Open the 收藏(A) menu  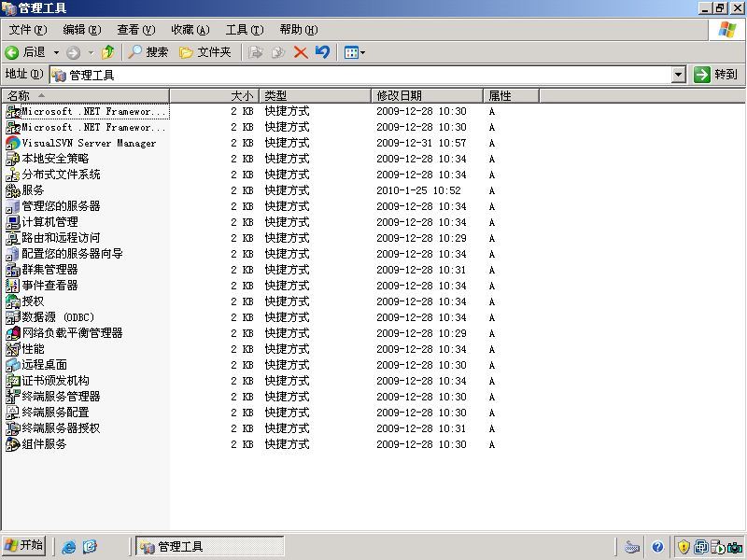(190, 30)
